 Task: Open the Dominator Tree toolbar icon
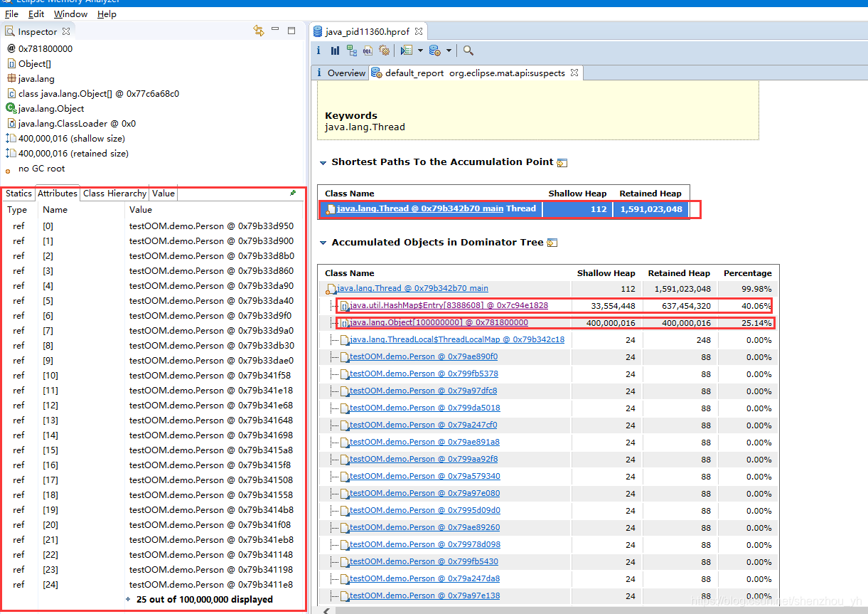(x=352, y=51)
